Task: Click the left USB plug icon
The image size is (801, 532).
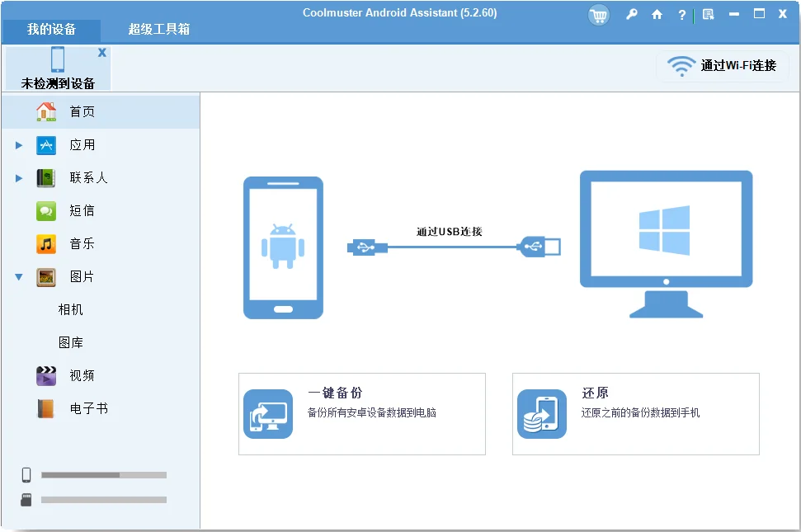Action: (x=367, y=247)
